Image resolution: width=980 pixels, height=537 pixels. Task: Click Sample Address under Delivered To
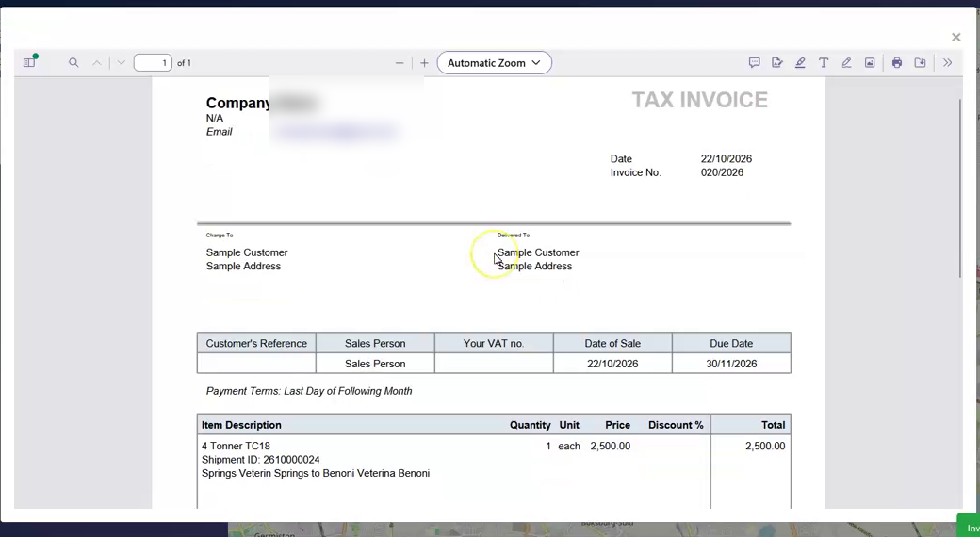click(534, 267)
